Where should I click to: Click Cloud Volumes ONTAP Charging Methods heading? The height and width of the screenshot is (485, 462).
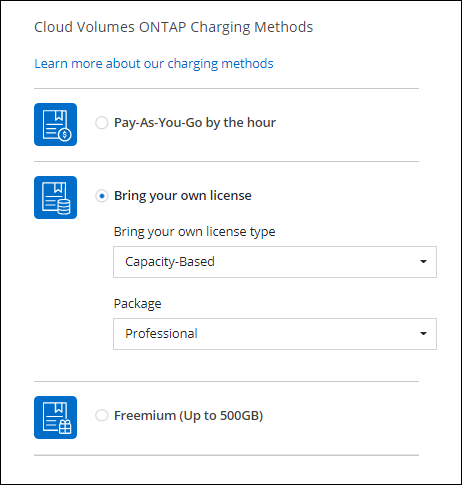174,27
